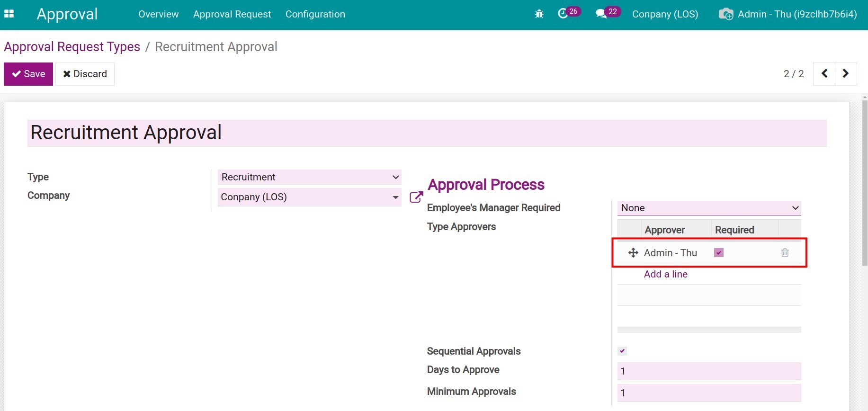Add a line to Type Approvers
Viewport: 868px width, 411px height.
click(x=665, y=274)
